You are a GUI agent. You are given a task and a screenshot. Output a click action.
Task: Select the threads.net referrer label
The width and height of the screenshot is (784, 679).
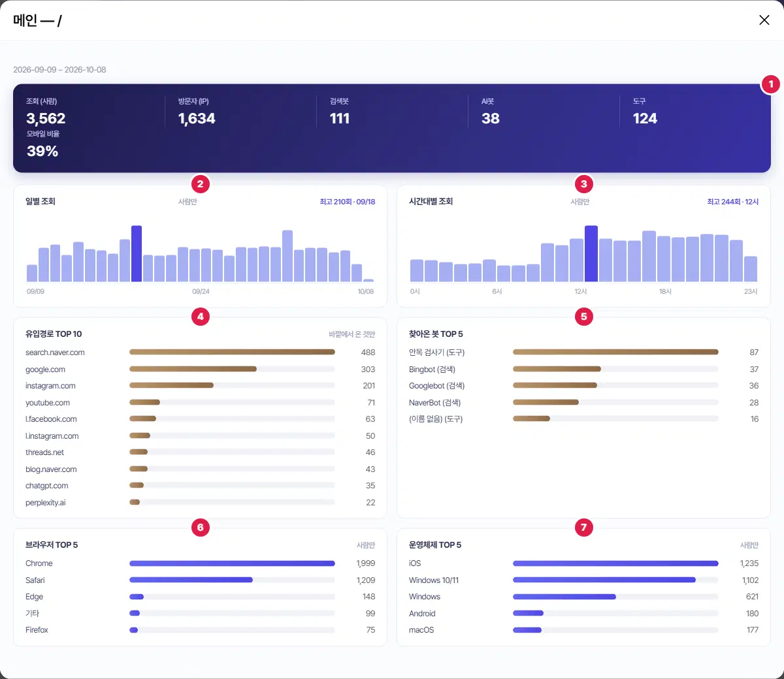[x=45, y=452]
